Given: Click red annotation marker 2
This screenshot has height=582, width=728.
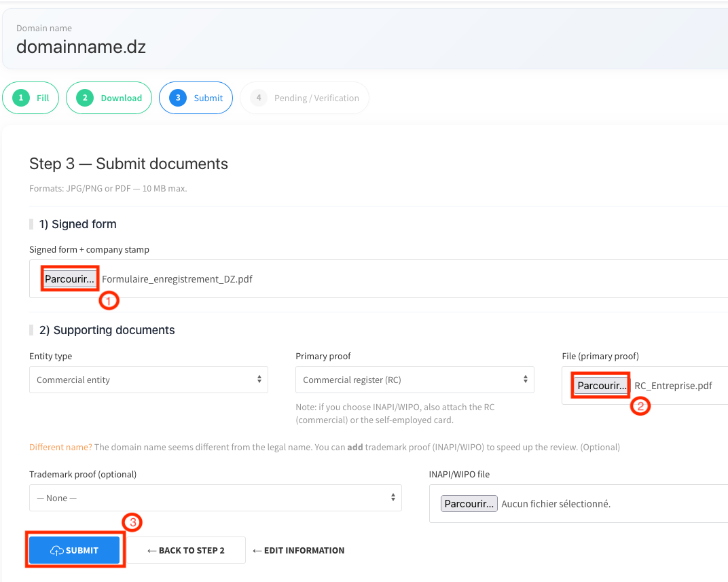Looking at the screenshot, I should pyautogui.click(x=641, y=406).
